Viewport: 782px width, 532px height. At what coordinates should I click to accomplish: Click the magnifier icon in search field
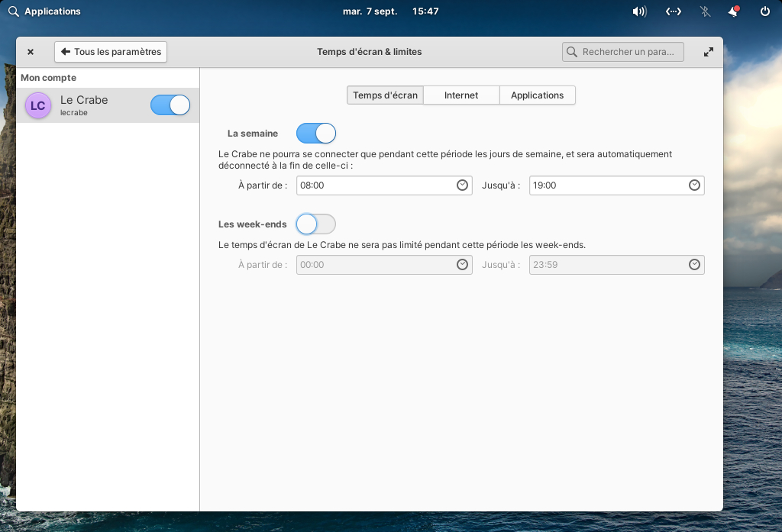(571, 52)
